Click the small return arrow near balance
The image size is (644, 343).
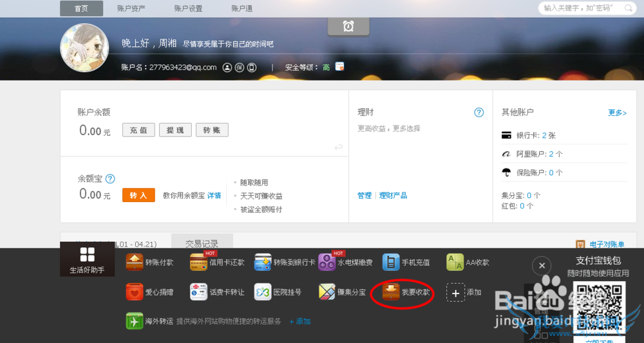pos(339,147)
